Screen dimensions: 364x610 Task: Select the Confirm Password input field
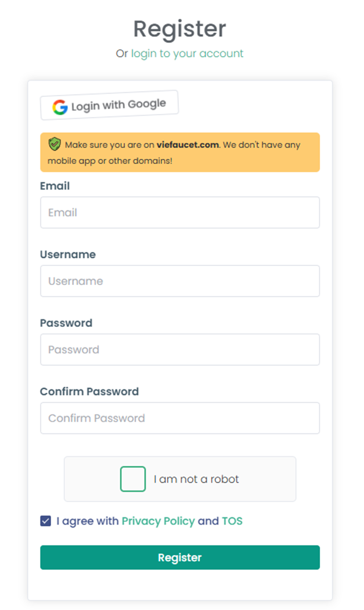[180, 418]
